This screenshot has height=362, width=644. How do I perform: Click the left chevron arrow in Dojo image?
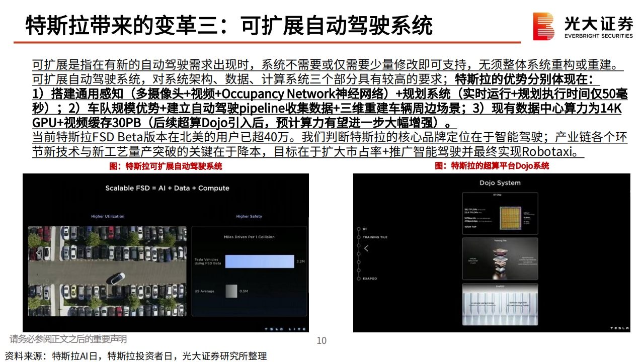(366, 248)
